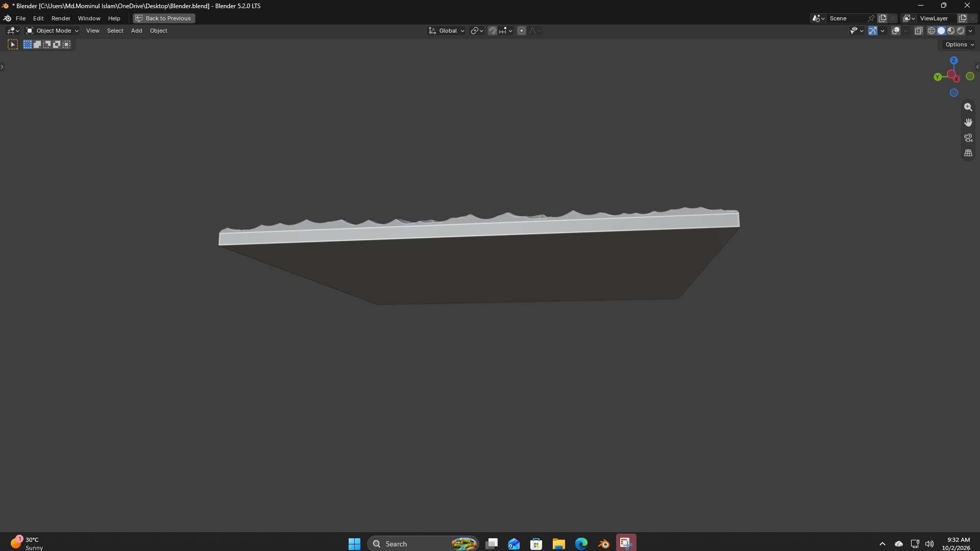Switch to Solid viewport shading
The image size is (980, 551).
941,31
